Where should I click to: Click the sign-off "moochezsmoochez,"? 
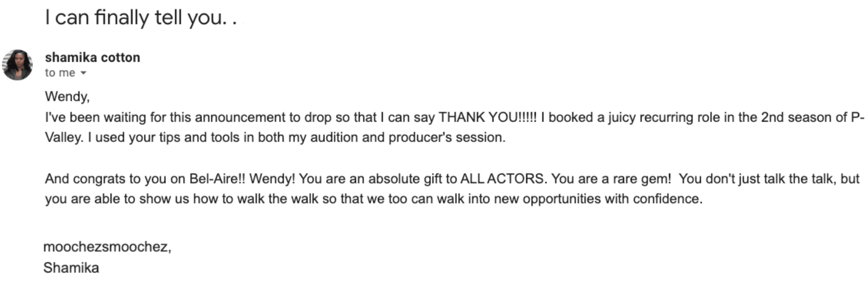(107, 247)
